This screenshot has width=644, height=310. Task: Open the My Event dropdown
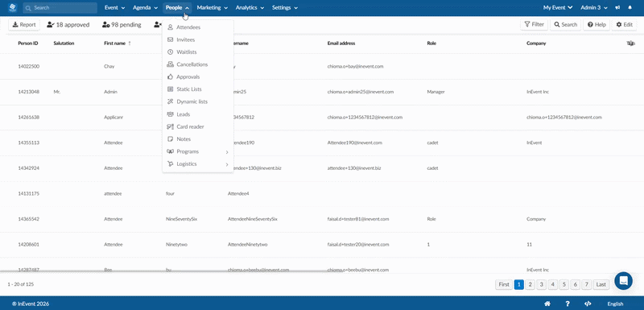tap(557, 7)
